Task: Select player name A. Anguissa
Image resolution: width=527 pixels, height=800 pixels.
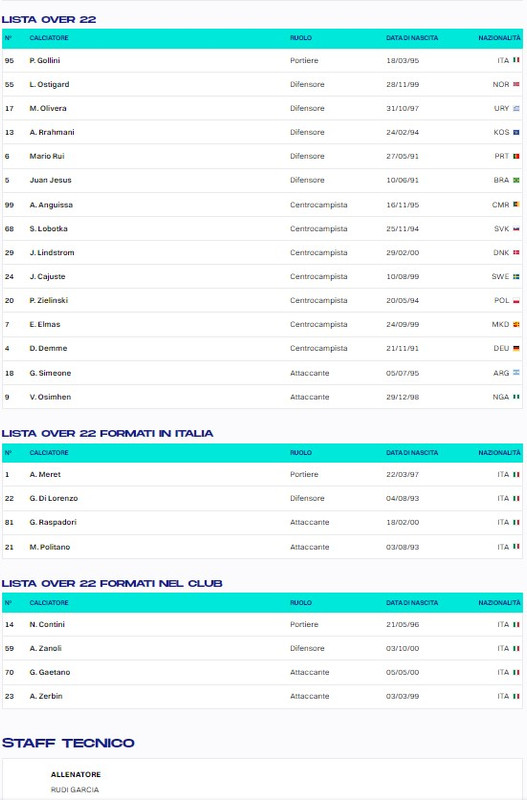Action: coord(51,205)
